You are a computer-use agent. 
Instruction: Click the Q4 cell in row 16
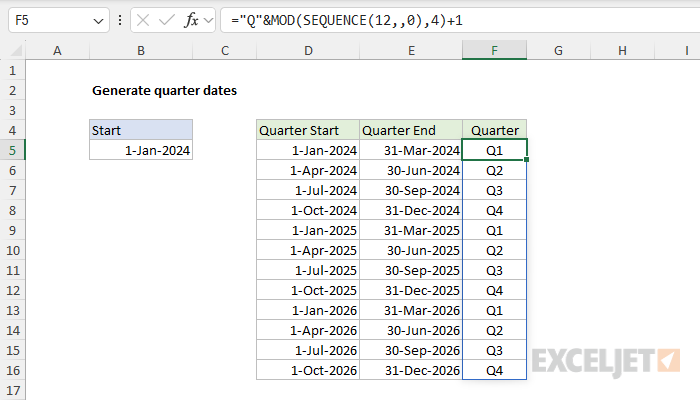coord(494,371)
